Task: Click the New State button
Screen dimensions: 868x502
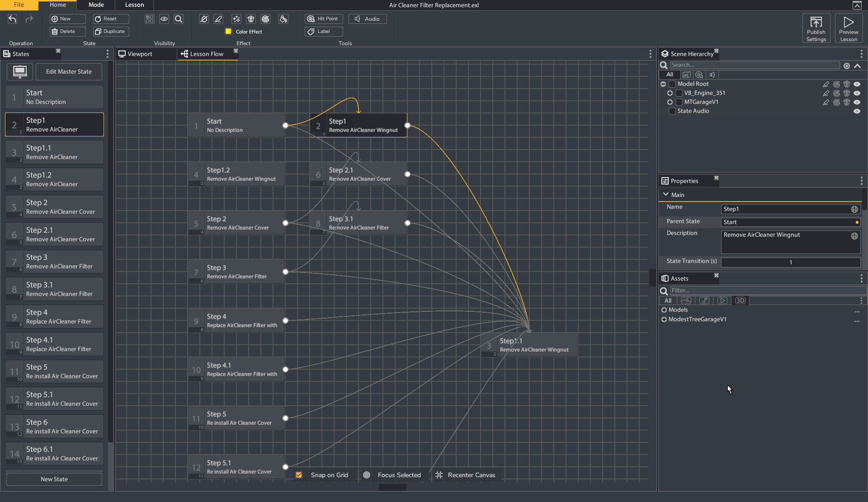Action: [54, 479]
